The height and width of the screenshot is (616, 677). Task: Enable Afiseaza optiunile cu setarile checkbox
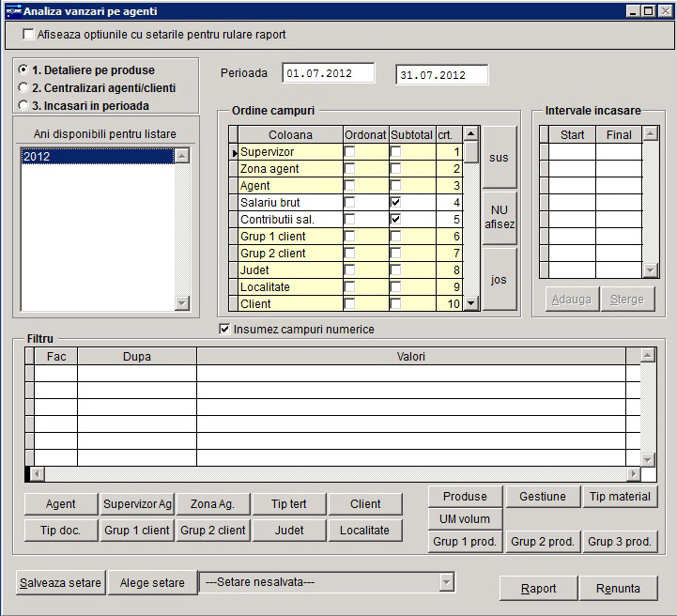click(x=28, y=34)
